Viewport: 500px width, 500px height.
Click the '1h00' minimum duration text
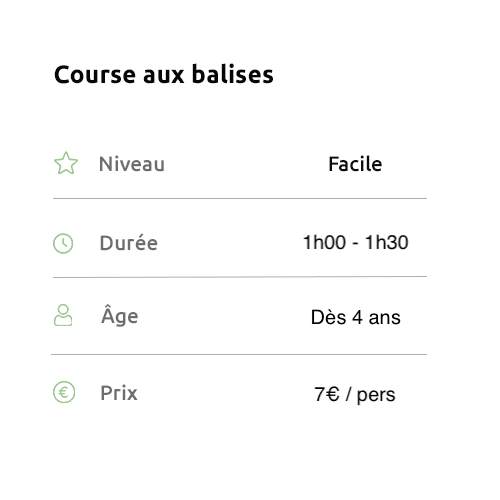pos(325,242)
